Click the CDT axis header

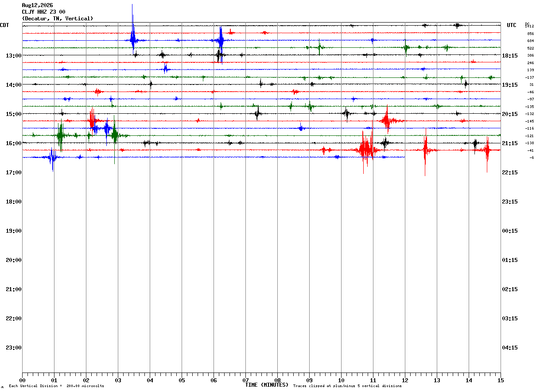point(4,25)
